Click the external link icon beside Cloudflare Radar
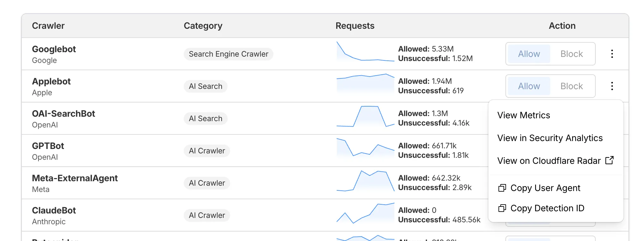 point(610,160)
